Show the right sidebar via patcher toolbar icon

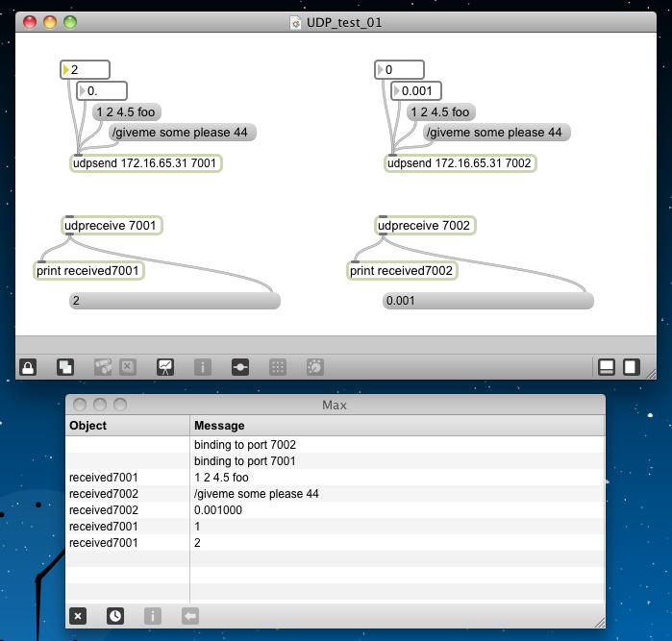point(632,367)
